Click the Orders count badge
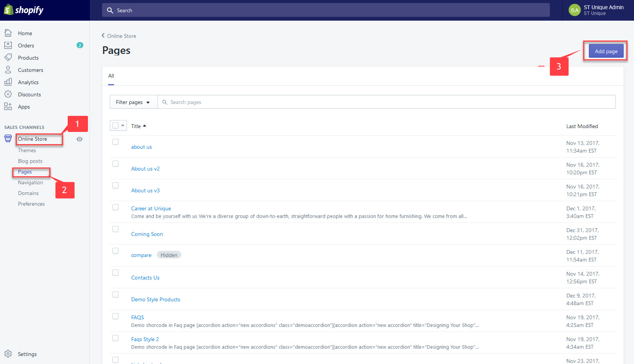The image size is (634, 364). point(80,45)
